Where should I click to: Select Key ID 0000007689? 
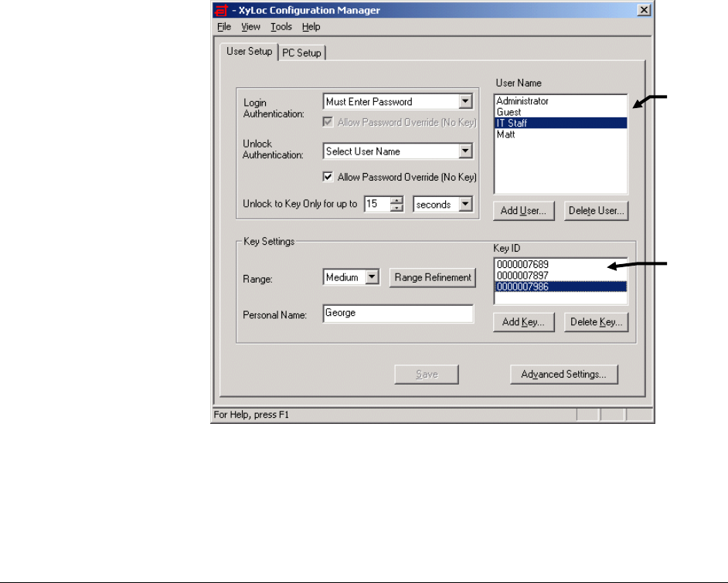561,264
